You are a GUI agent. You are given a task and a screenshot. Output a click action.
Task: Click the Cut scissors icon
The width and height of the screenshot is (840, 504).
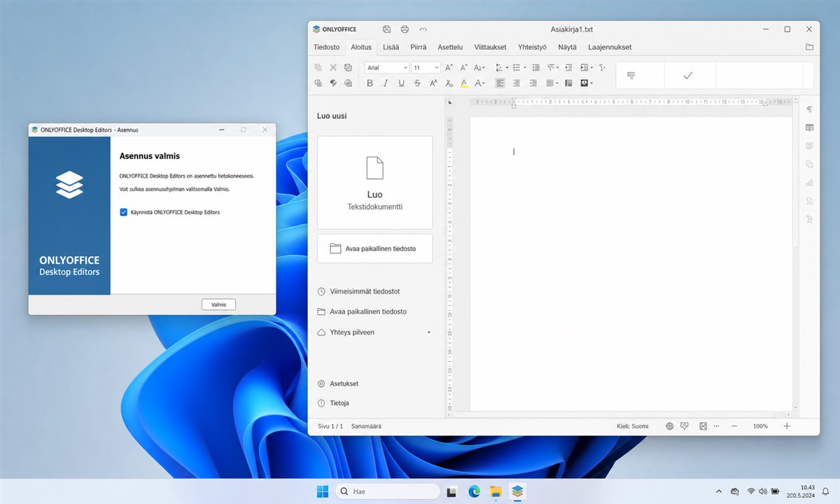(333, 68)
